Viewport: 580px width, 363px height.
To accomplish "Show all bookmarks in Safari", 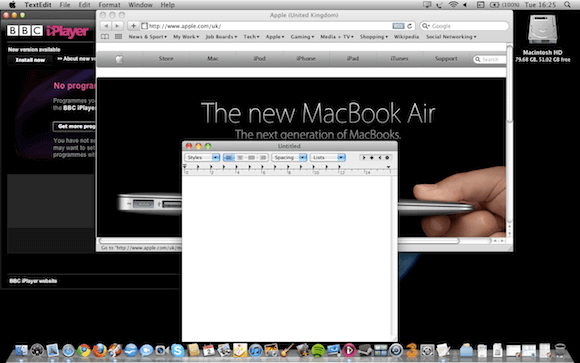I will point(105,37).
